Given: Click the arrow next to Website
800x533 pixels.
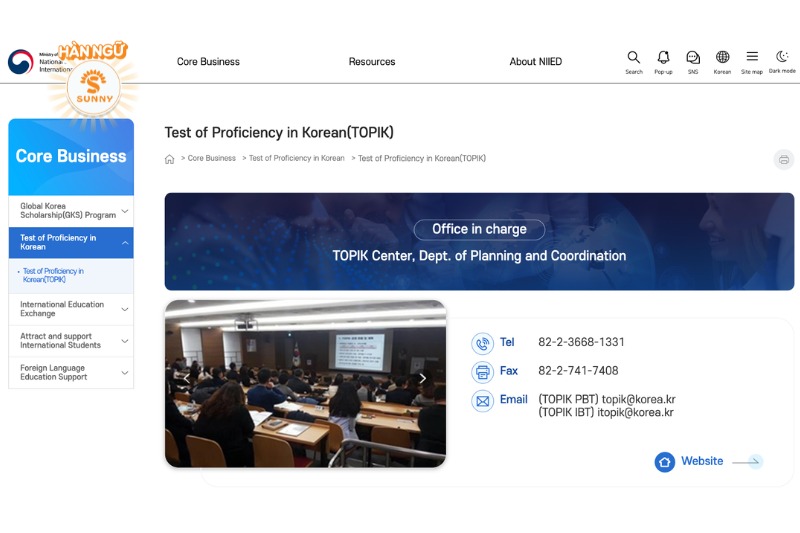Looking at the screenshot, I should coord(747,462).
